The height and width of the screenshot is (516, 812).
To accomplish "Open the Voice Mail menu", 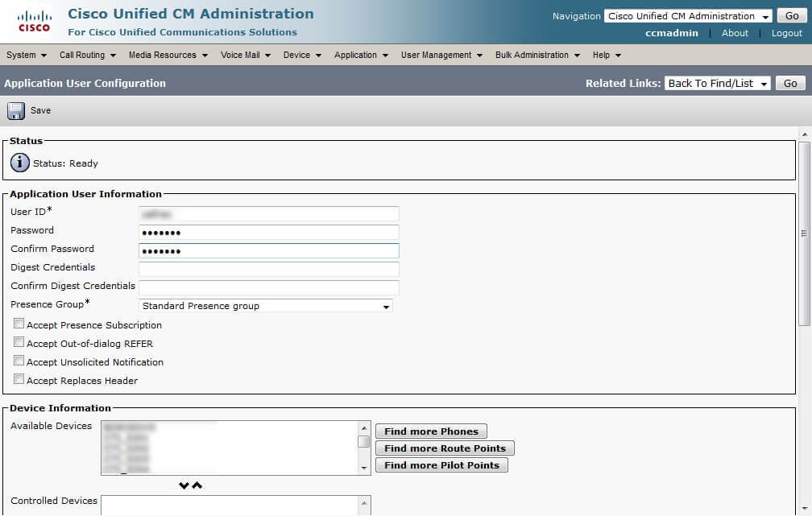I will point(246,55).
